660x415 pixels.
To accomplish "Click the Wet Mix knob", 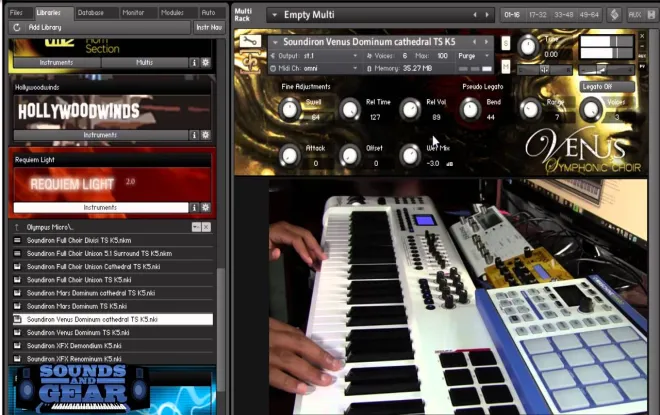I will [x=410, y=155].
